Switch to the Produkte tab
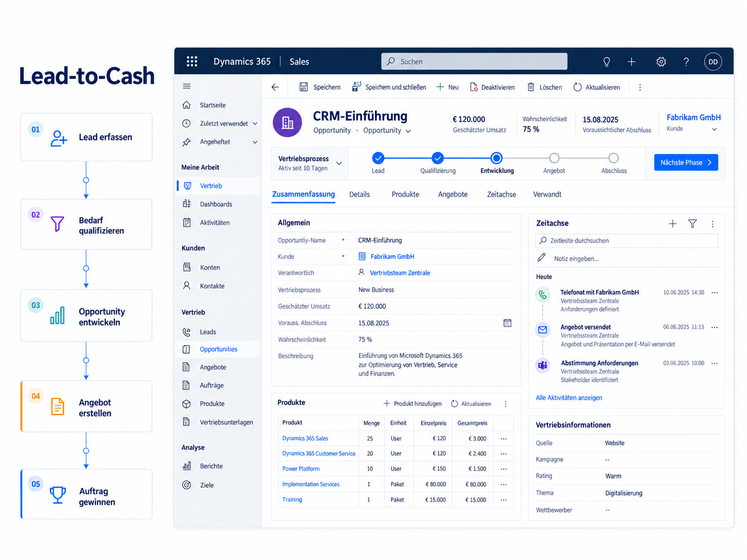The width and height of the screenshot is (747, 560). (x=405, y=194)
